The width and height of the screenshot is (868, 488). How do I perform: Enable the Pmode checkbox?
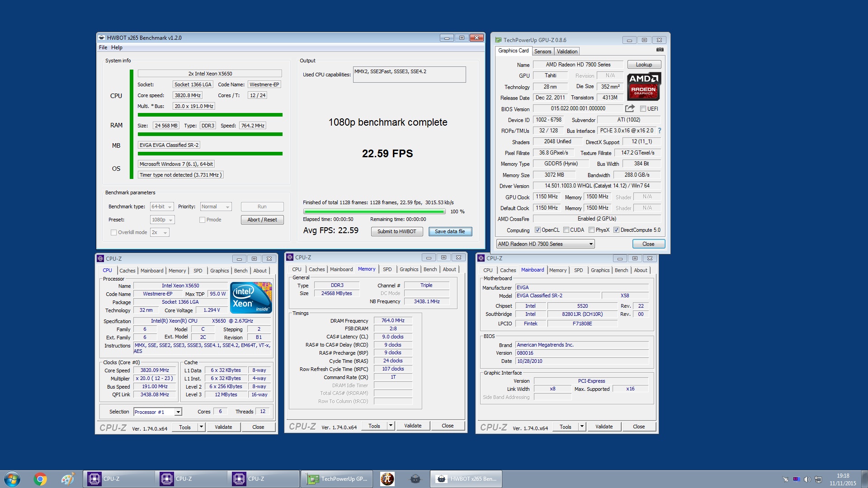pos(202,220)
